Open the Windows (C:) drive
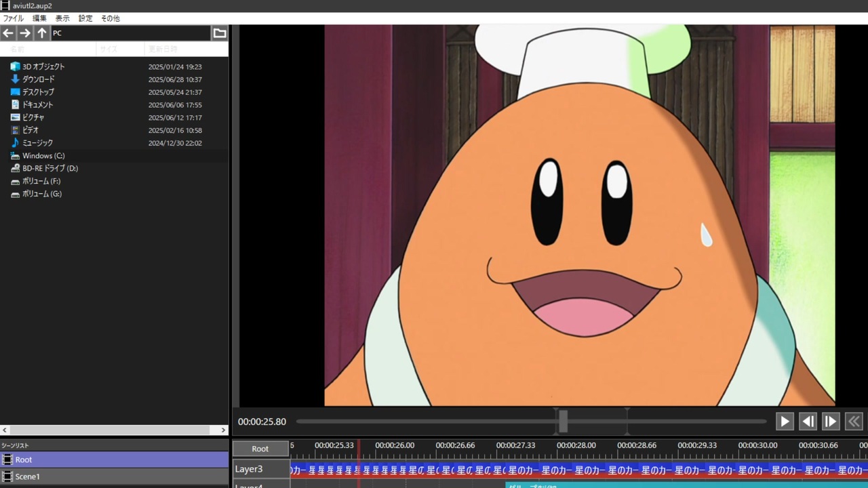The image size is (868, 488). click(43, 156)
